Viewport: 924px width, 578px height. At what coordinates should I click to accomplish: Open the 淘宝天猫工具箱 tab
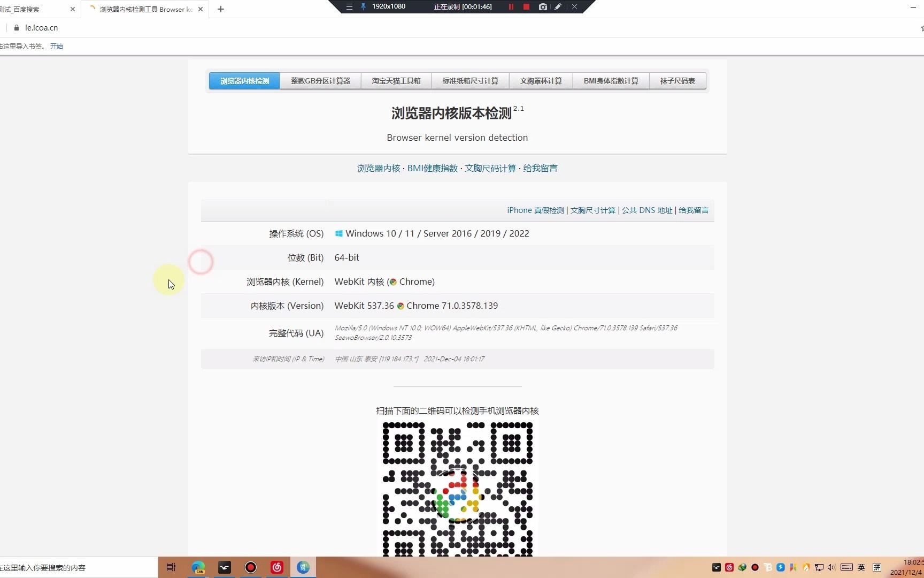[x=396, y=81]
